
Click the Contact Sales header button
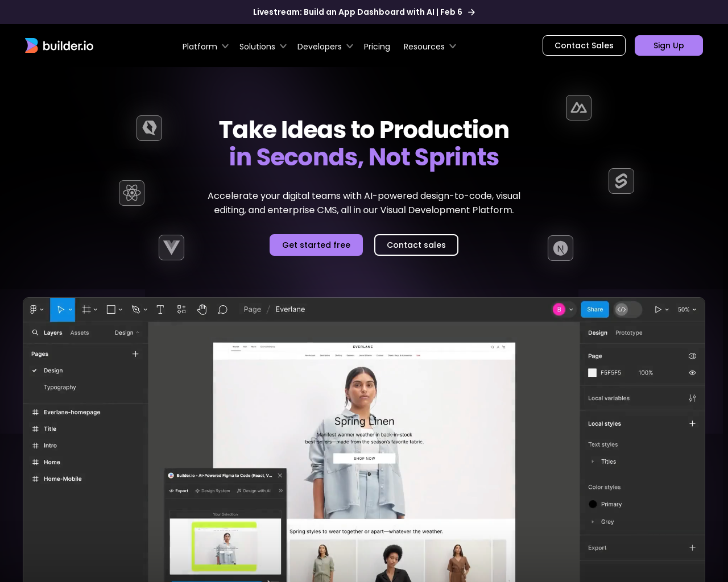pos(584,45)
